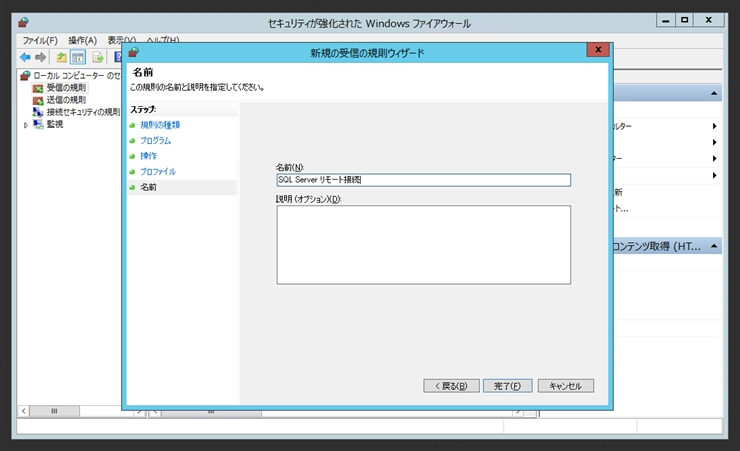Go to the プロファイル wizard step
740x451 pixels.
point(158,172)
